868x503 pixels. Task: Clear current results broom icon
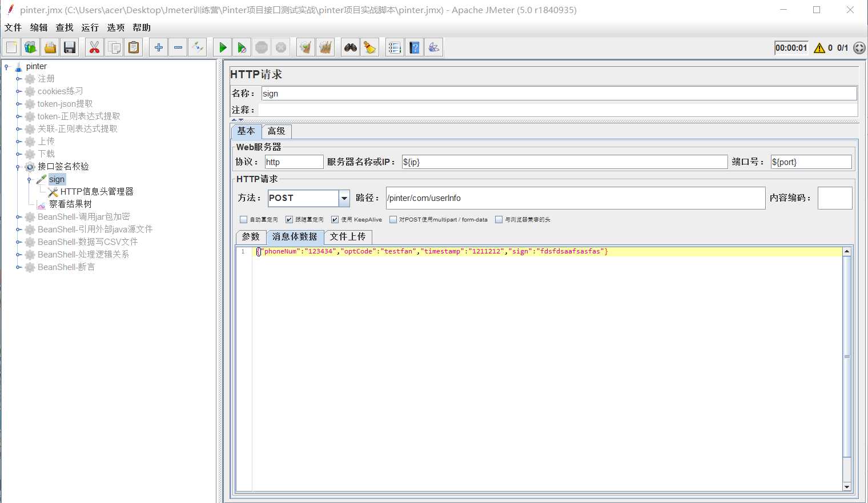[306, 47]
